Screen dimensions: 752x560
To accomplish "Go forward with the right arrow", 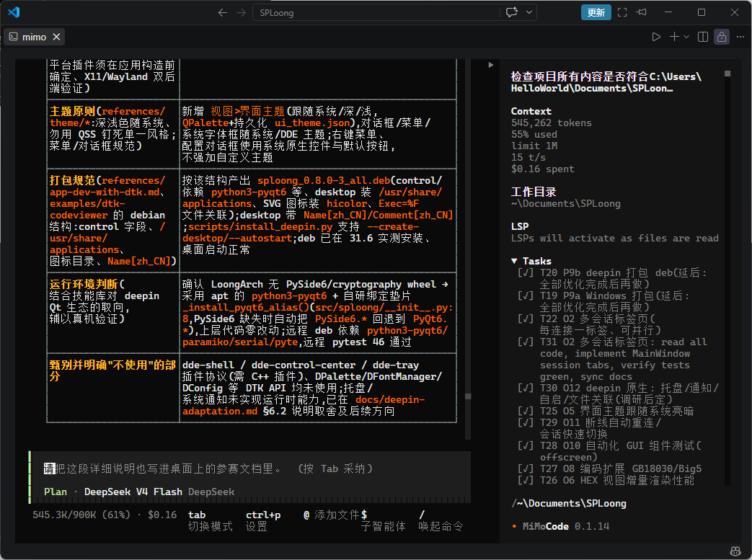I will click(x=242, y=12).
